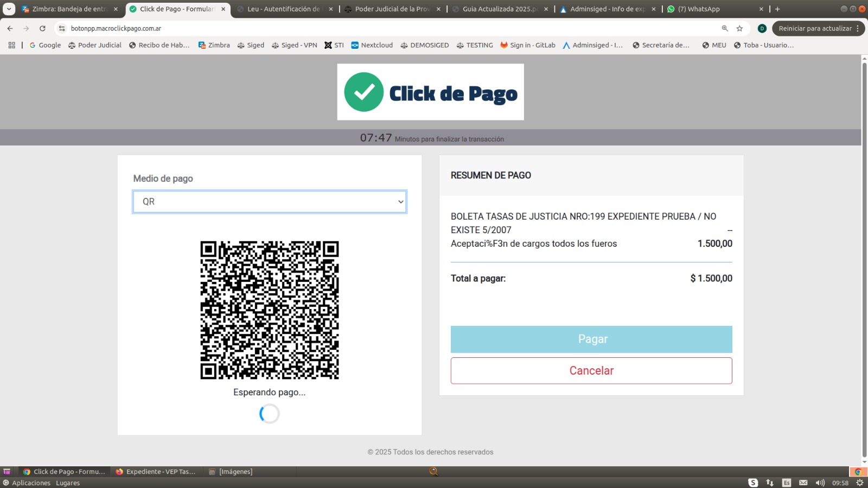This screenshot has width=868, height=488.
Task: Open the Aplicaciones menu
Action: [x=27, y=483]
